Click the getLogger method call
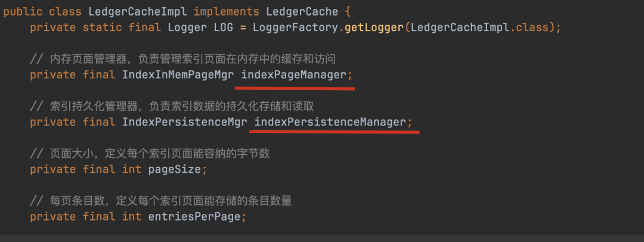Screen dimensions: 644x242 click(374, 28)
